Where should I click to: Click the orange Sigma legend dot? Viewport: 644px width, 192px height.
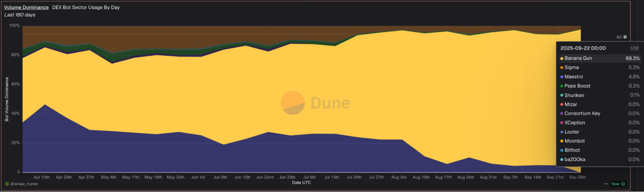tap(562, 67)
